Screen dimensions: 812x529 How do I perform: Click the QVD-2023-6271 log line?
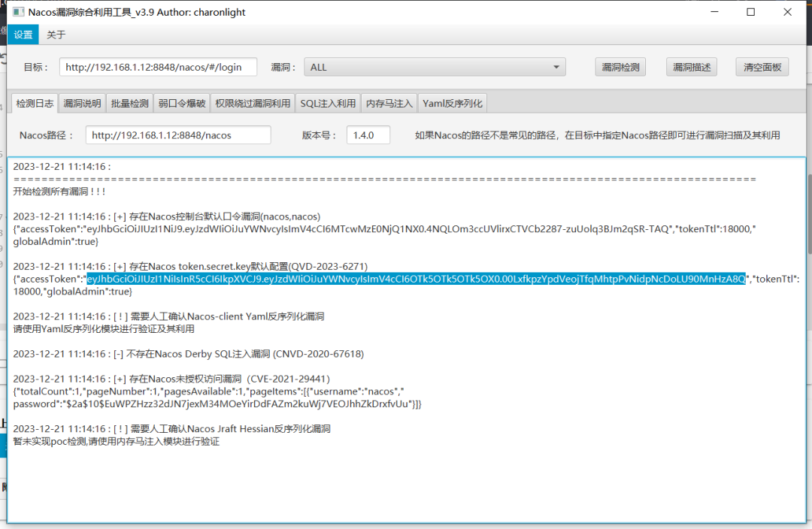pos(190,267)
